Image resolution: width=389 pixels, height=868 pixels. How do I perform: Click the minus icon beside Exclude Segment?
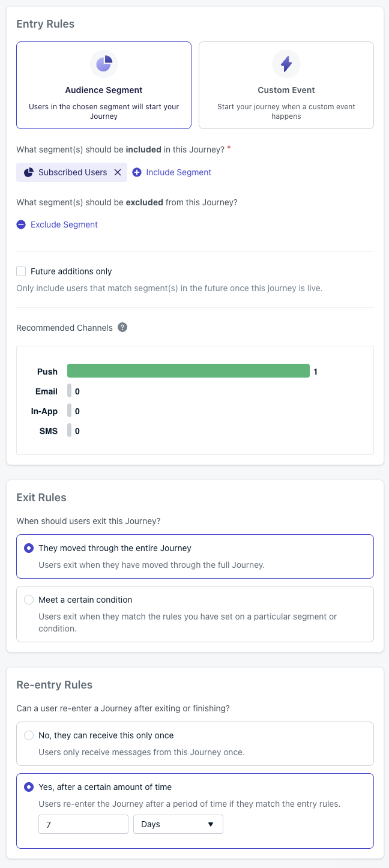pyautogui.click(x=21, y=225)
